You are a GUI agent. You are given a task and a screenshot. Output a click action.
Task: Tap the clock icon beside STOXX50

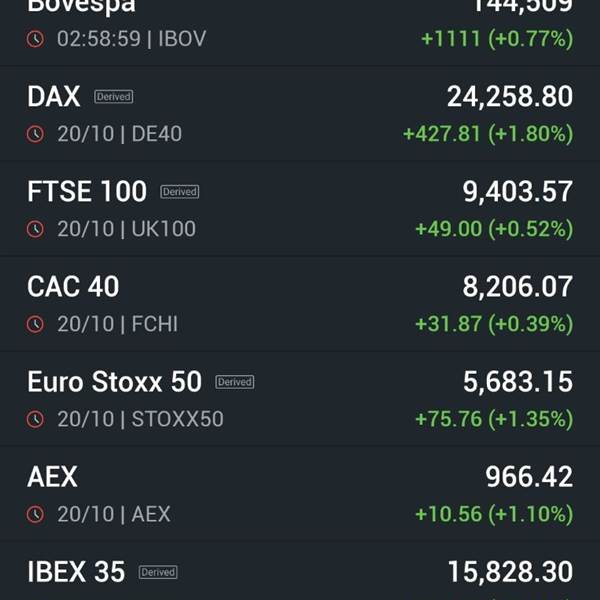35,419
